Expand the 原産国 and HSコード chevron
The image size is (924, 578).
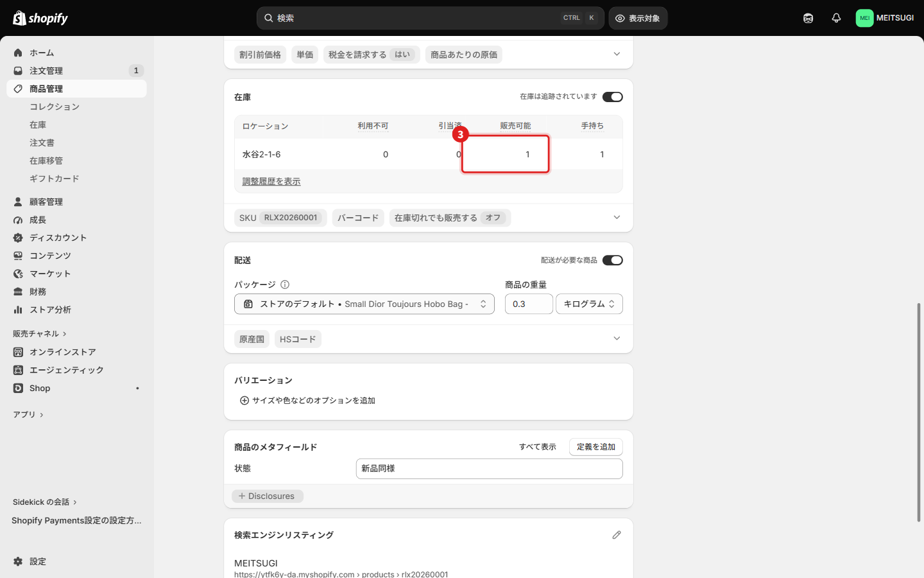(617, 338)
